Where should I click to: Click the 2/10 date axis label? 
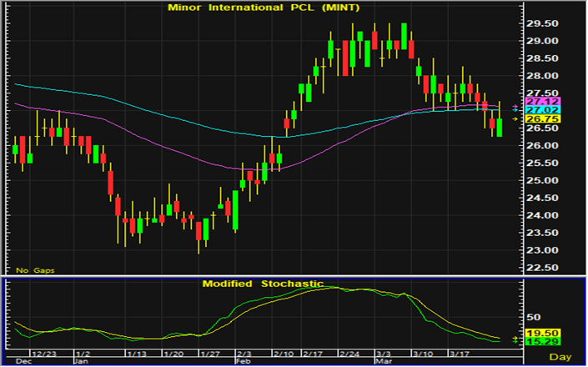(x=283, y=354)
